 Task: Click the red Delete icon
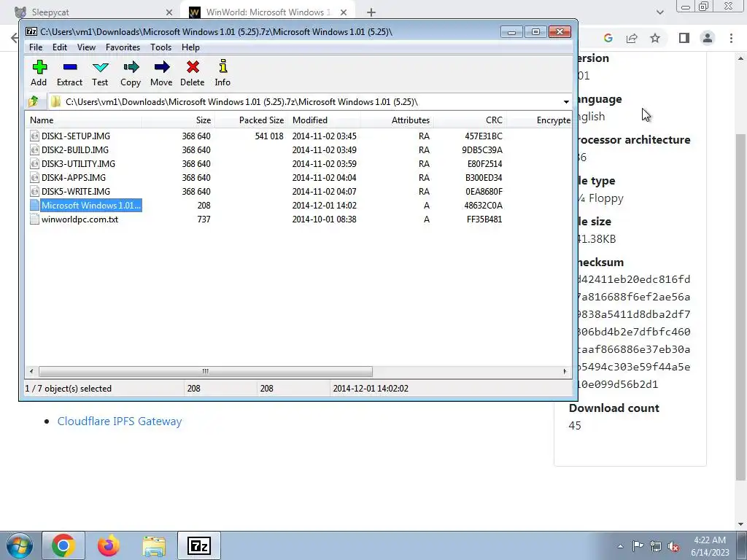[193, 67]
